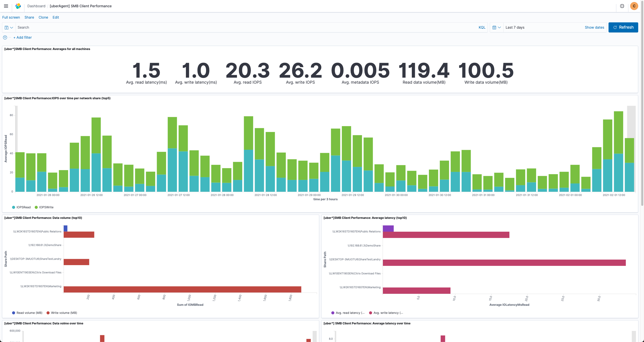Open the help menu icon
Screen dimensions: 644x342
pyautogui.click(x=622, y=6)
